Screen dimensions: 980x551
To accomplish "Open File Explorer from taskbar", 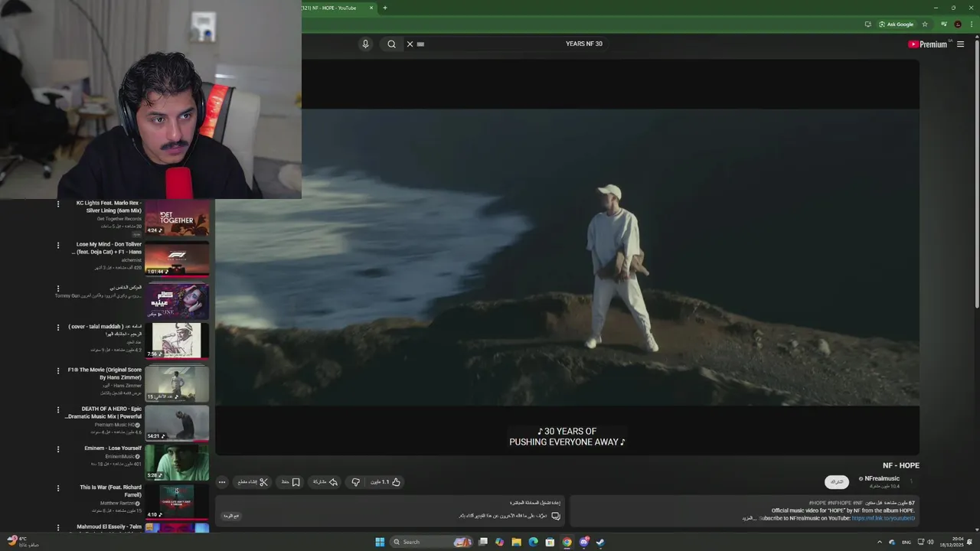I will coord(516,542).
